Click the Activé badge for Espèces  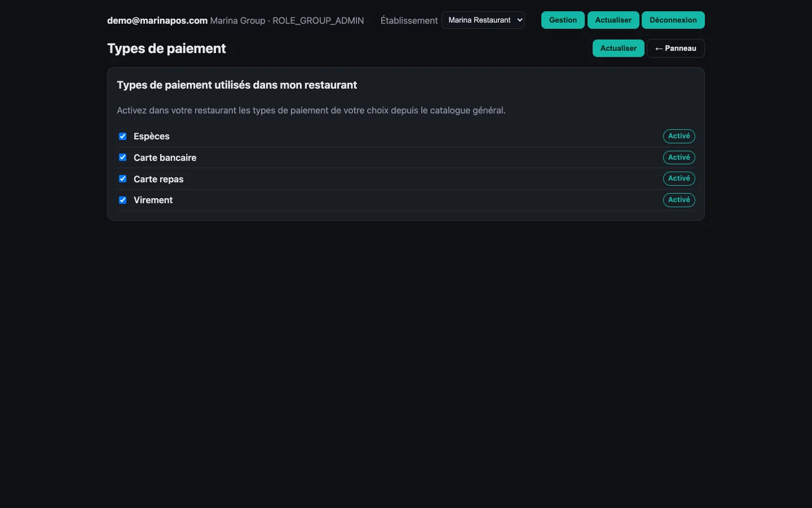coord(679,136)
